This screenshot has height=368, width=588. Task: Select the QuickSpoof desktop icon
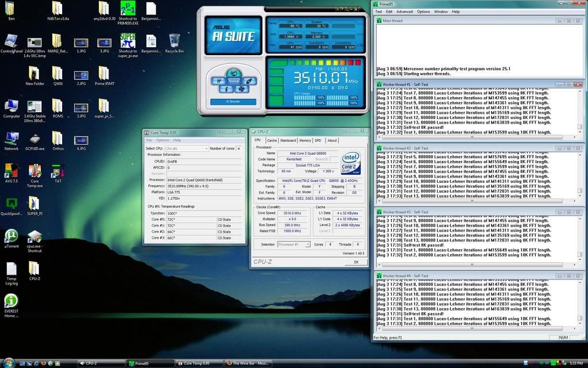(11, 206)
